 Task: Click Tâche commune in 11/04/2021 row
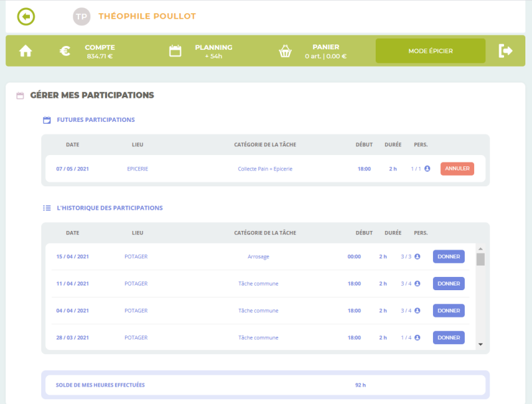click(258, 284)
